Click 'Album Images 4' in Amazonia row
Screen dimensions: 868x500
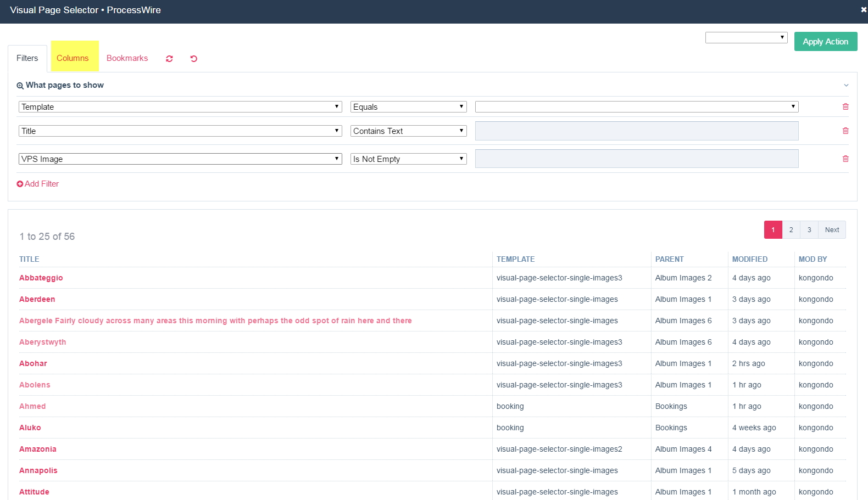[683, 449]
